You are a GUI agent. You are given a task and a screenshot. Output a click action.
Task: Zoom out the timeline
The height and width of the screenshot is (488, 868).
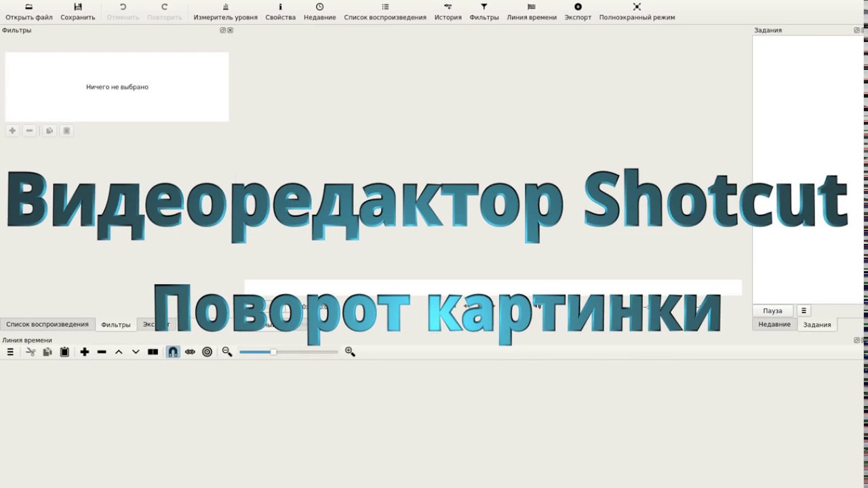click(x=227, y=352)
